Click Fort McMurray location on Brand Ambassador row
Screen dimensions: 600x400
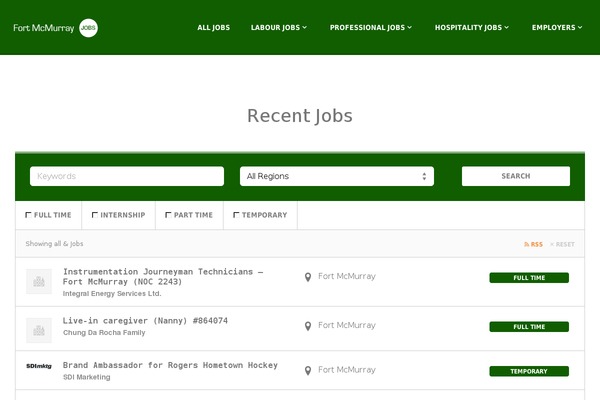click(x=347, y=370)
